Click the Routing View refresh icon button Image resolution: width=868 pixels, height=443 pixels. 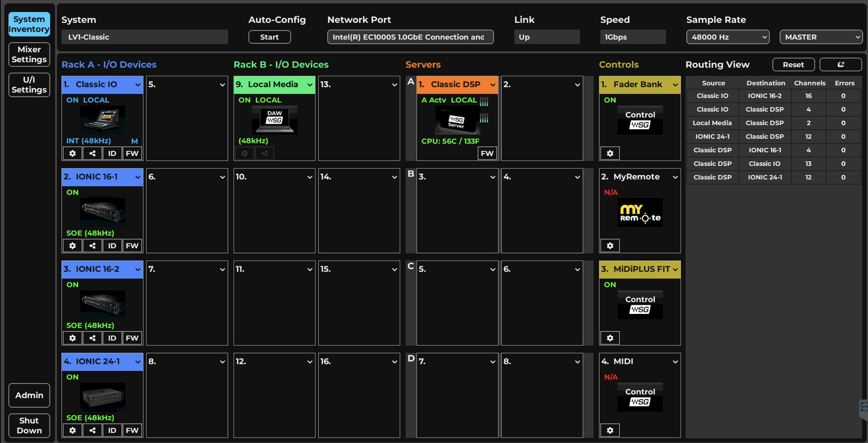(840, 65)
